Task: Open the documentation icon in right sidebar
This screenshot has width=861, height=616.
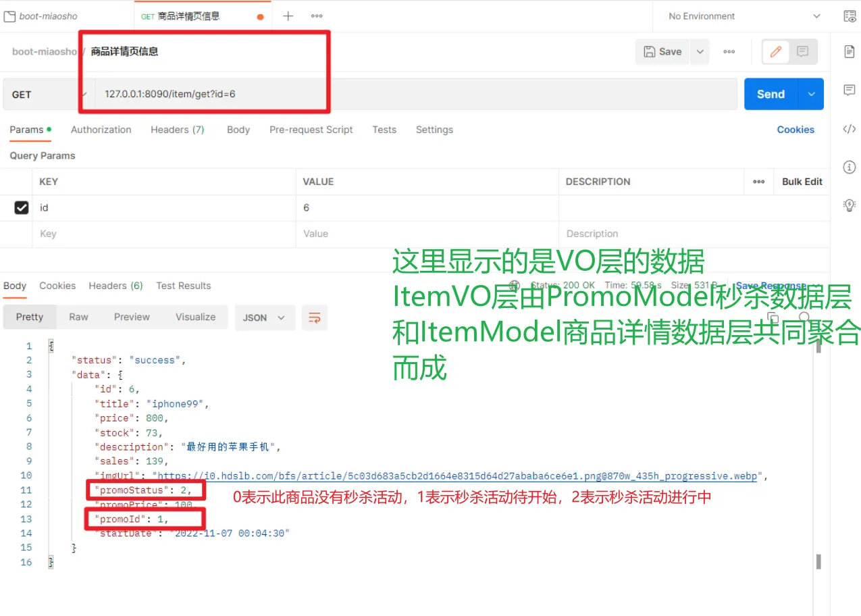Action: point(850,52)
